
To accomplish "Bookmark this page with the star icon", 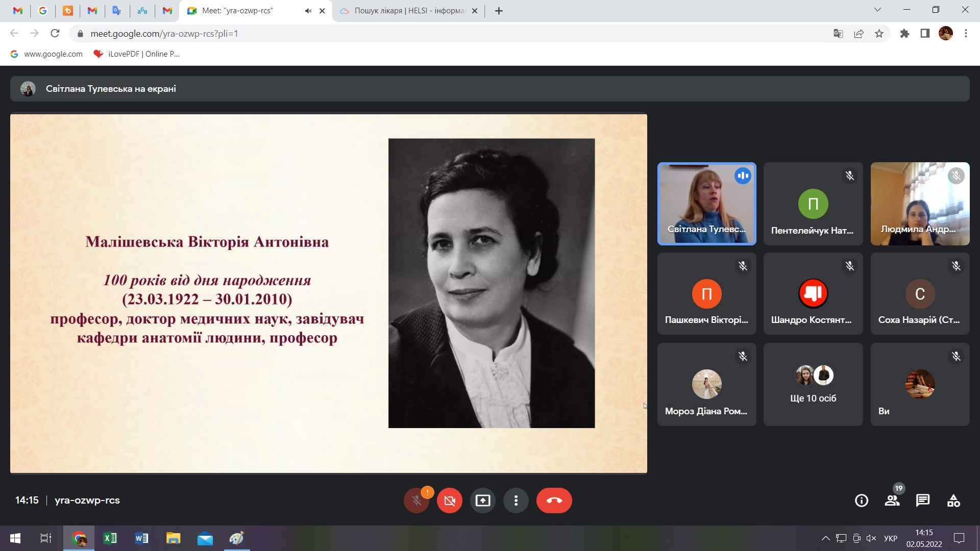I will pyautogui.click(x=879, y=34).
